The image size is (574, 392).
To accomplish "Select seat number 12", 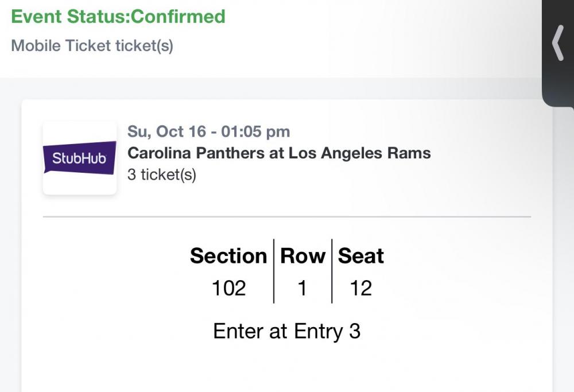I will pyautogui.click(x=361, y=288).
